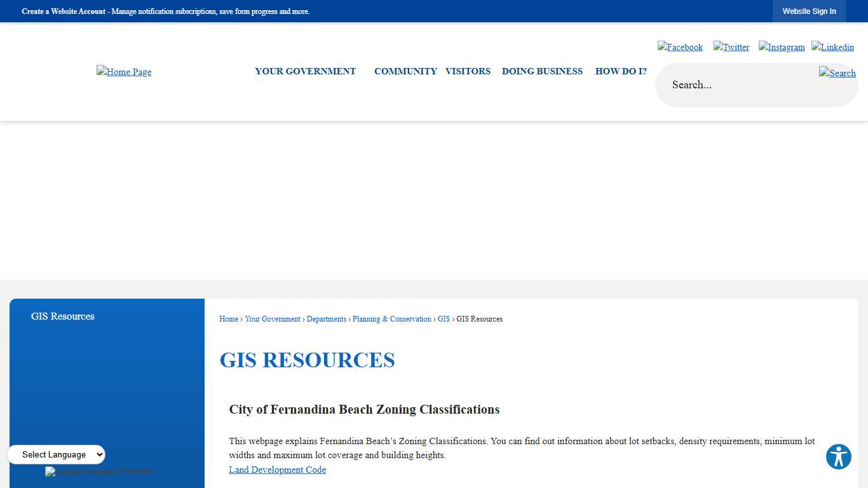Screen dimensions: 868x488
Task: Open the Planning & Conservation breadcrumb link
Action: [x=391, y=318]
